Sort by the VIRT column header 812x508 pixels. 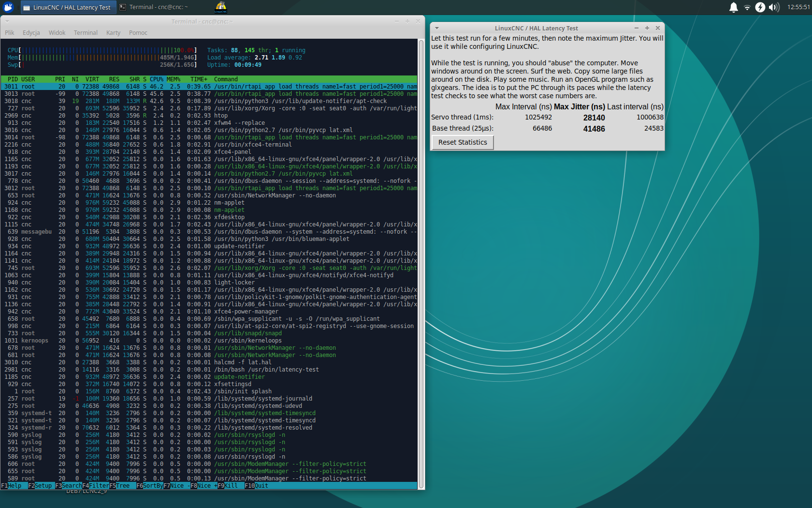(92, 79)
